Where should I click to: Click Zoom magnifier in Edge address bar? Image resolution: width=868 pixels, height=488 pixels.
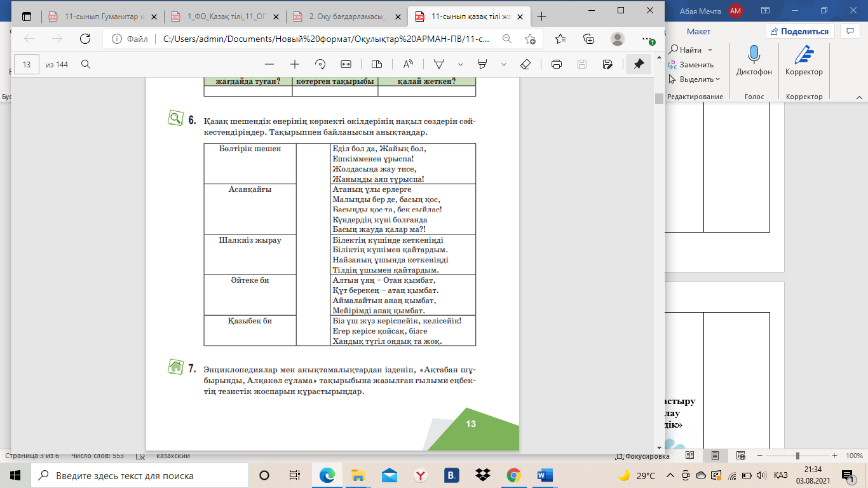coord(507,39)
